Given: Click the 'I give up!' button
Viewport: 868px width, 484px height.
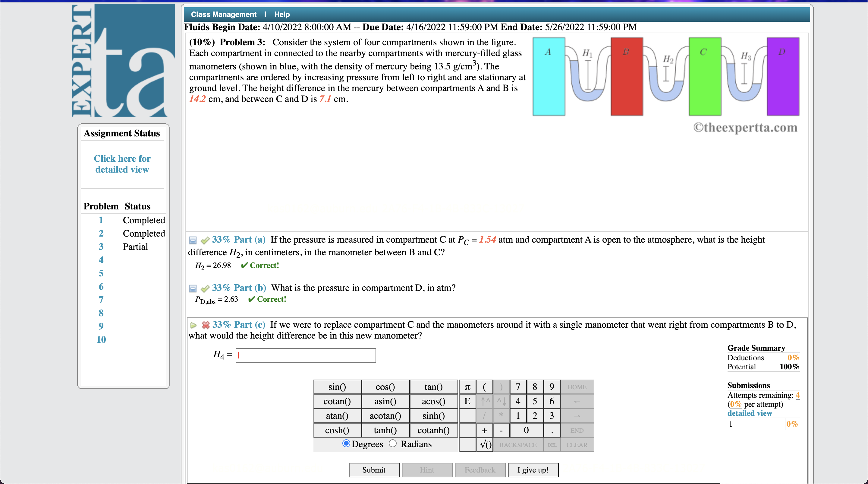Looking at the screenshot, I should (533, 470).
